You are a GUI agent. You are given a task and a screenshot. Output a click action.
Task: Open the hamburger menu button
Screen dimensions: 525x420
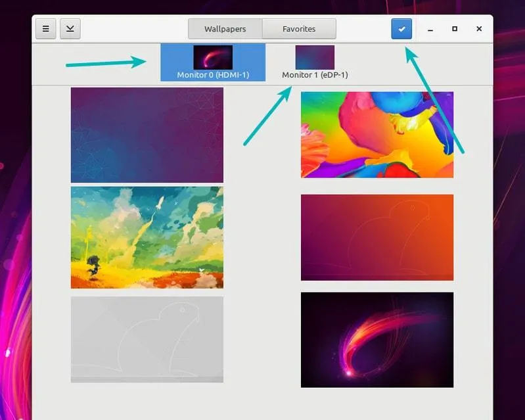coord(46,29)
